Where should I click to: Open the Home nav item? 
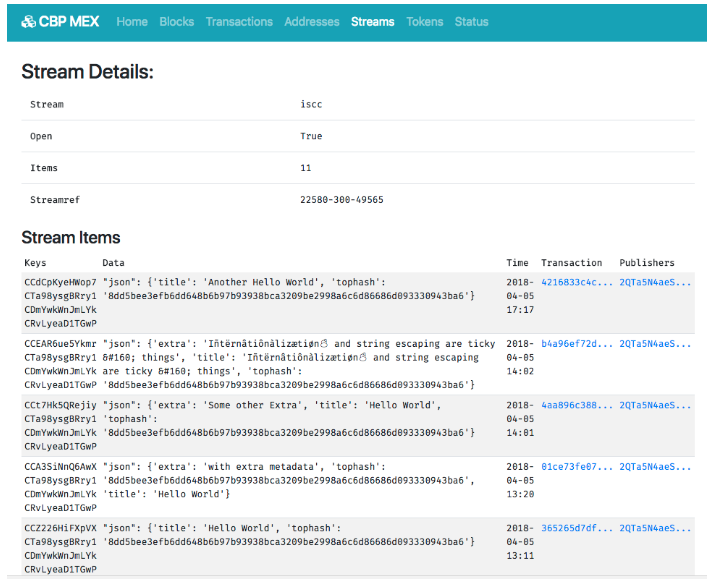pyautogui.click(x=132, y=22)
